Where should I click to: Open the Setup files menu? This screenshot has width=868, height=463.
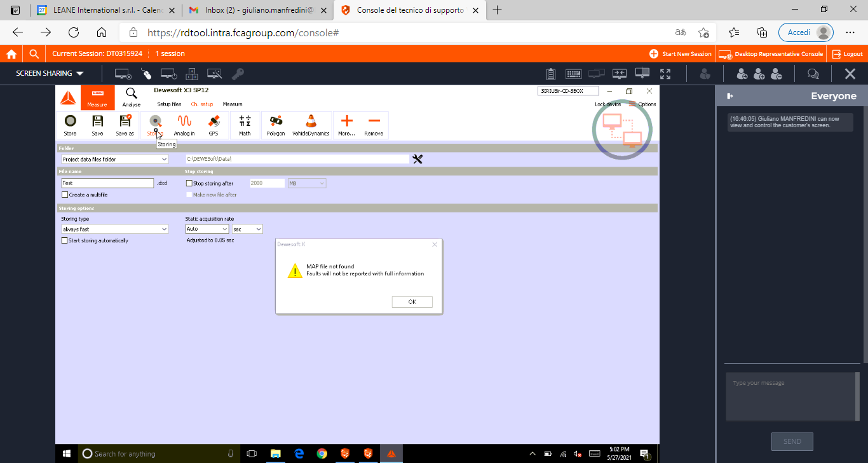pos(169,104)
